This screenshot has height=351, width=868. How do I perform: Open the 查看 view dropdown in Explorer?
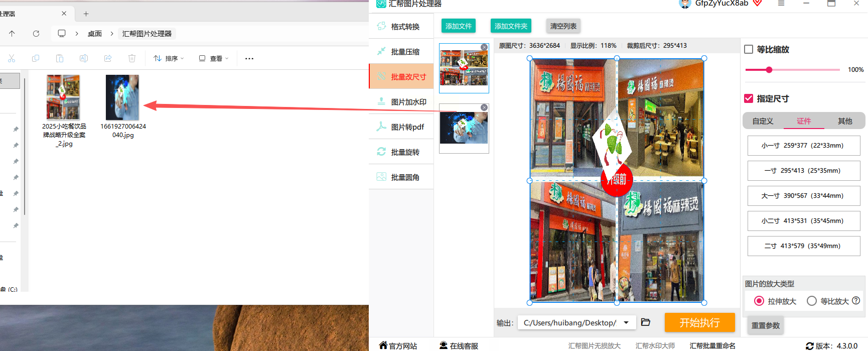pyautogui.click(x=214, y=58)
